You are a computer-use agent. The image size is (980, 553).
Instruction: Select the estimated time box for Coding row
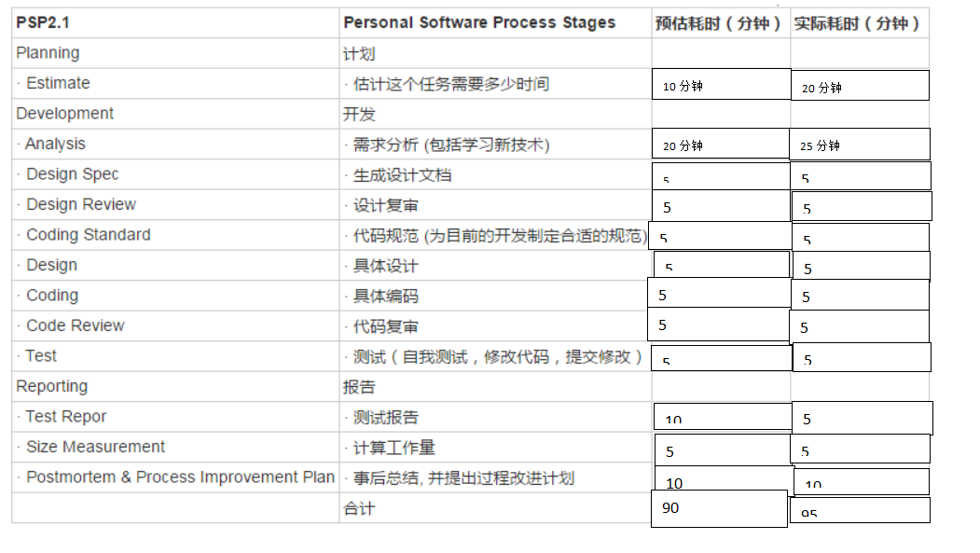coord(719,295)
